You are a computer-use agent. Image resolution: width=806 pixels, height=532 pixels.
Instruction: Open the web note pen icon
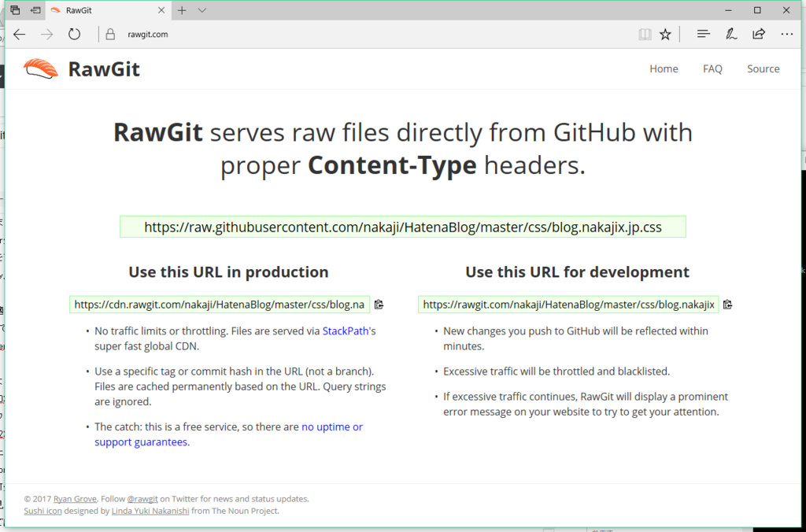click(731, 35)
